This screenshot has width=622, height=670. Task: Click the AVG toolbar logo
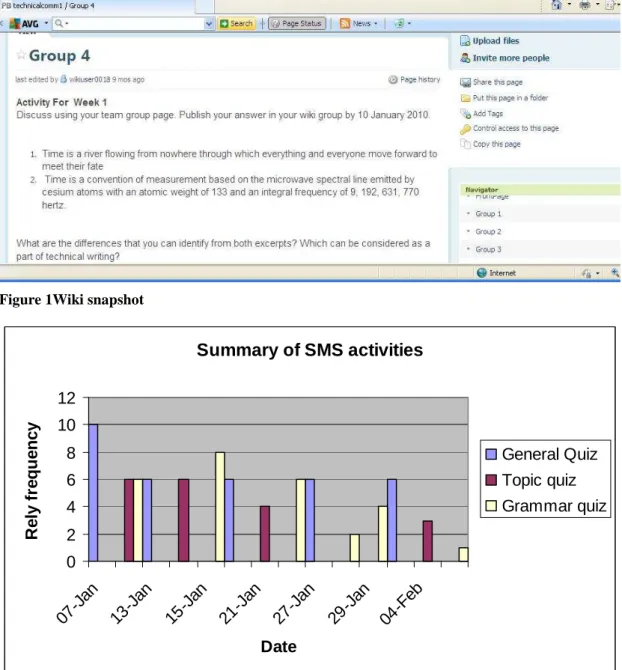tap(24, 24)
